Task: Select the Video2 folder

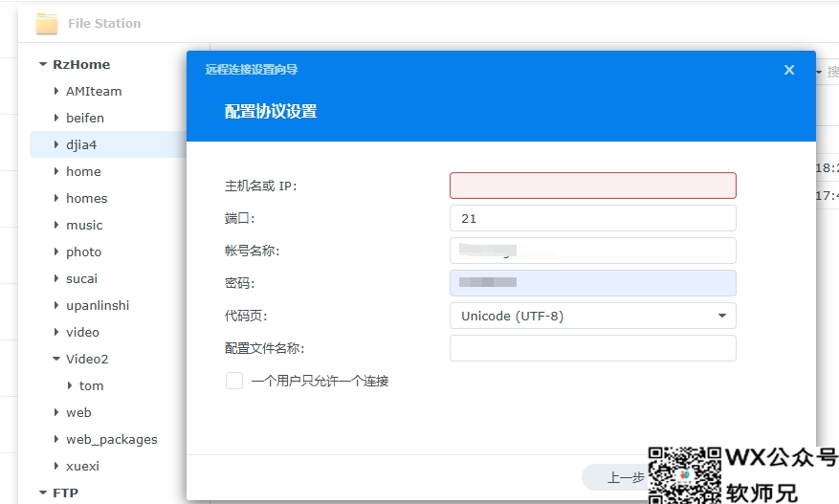Action: tap(87, 359)
